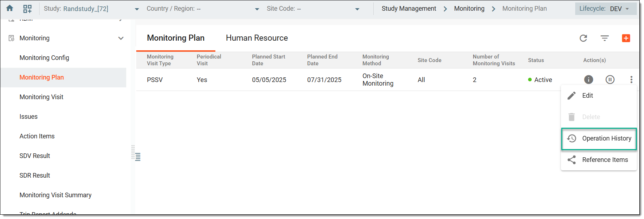Switch to the Monitoring Plan tab
The image size is (644, 219).
pyautogui.click(x=176, y=38)
